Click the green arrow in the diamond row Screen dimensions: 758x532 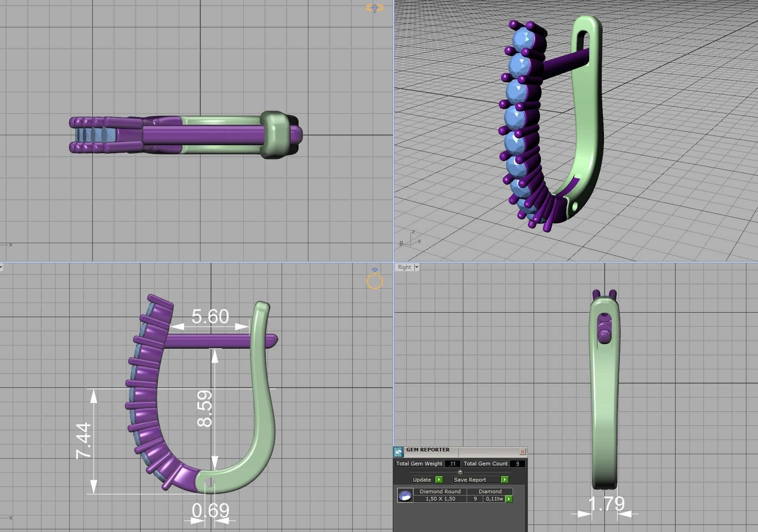point(509,499)
